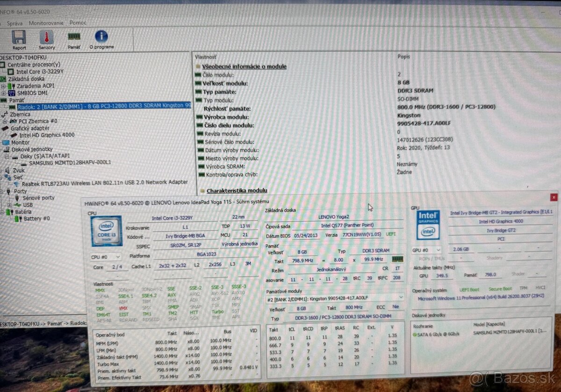Select Centrálne procesor(y) tree item
Viewport: 561px width, 392px height.
click(34, 64)
